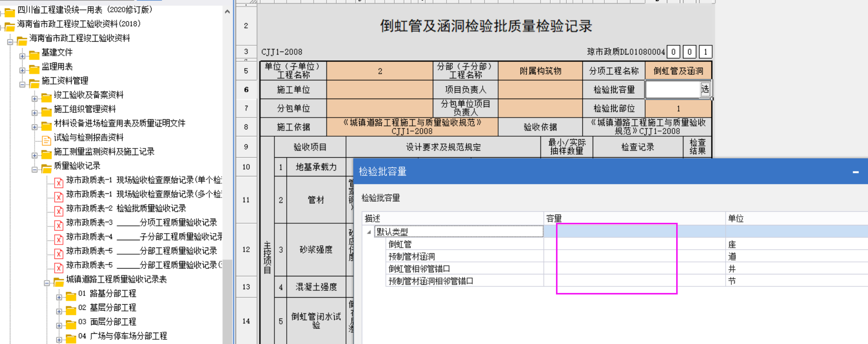The width and height of the screenshot is (868, 344).
Task: Click folder icon of 四川省工程建设统一用表
Action: click(10, 12)
